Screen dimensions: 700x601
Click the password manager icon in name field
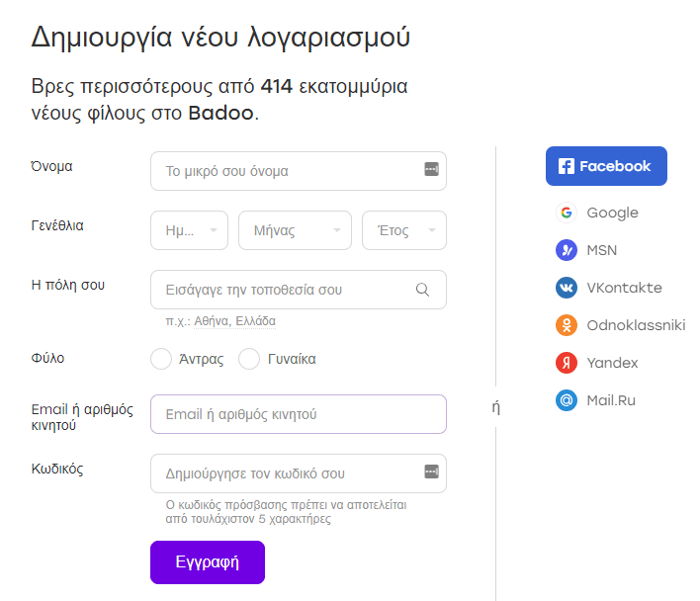click(431, 169)
